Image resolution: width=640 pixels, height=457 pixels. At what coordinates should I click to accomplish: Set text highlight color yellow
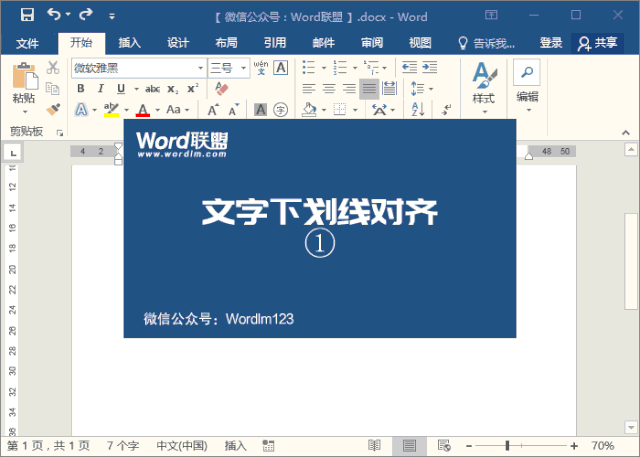pyautogui.click(x=111, y=110)
